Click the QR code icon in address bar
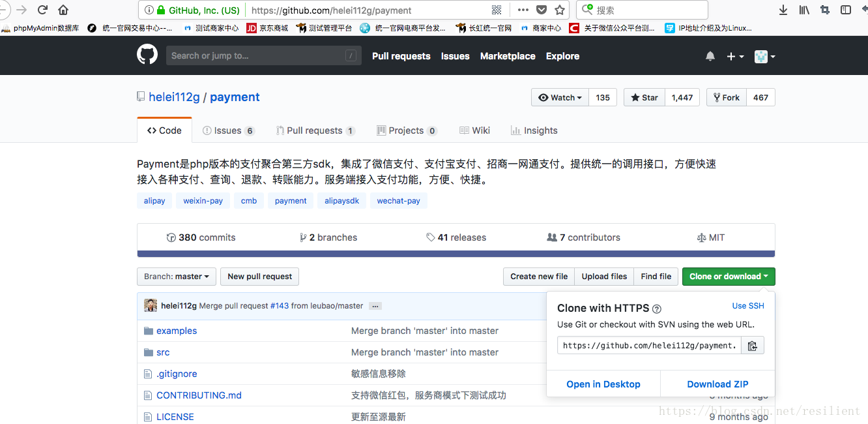The height and width of the screenshot is (424, 868). coord(497,10)
